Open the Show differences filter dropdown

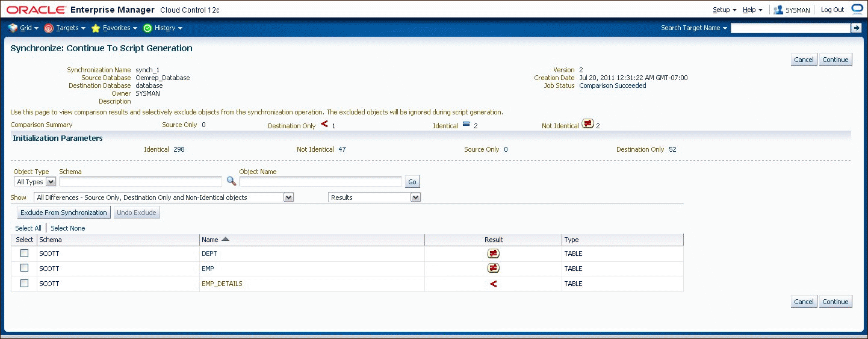pos(164,197)
